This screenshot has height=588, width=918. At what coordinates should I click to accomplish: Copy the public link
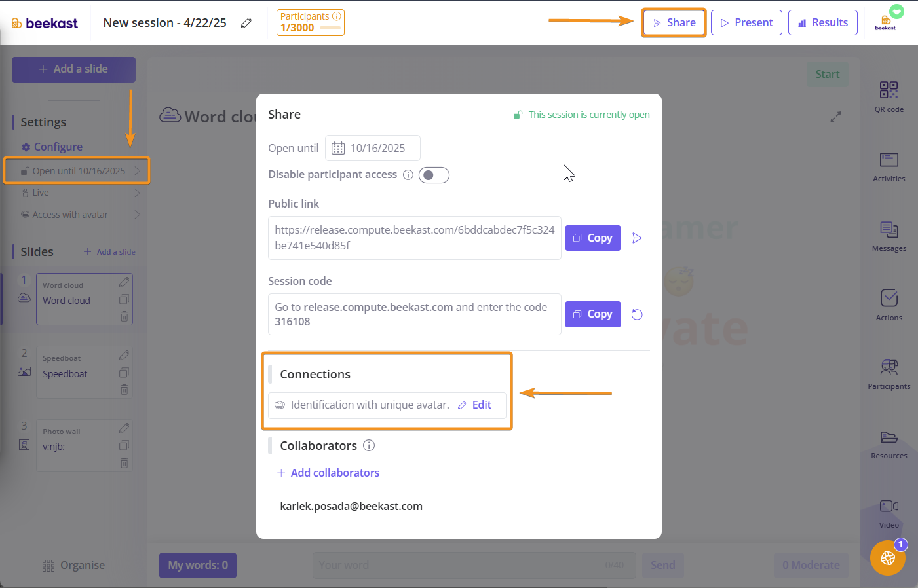click(592, 238)
